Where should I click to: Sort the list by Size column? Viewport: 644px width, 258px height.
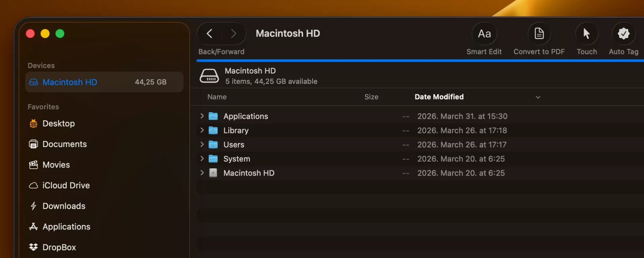coord(371,97)
